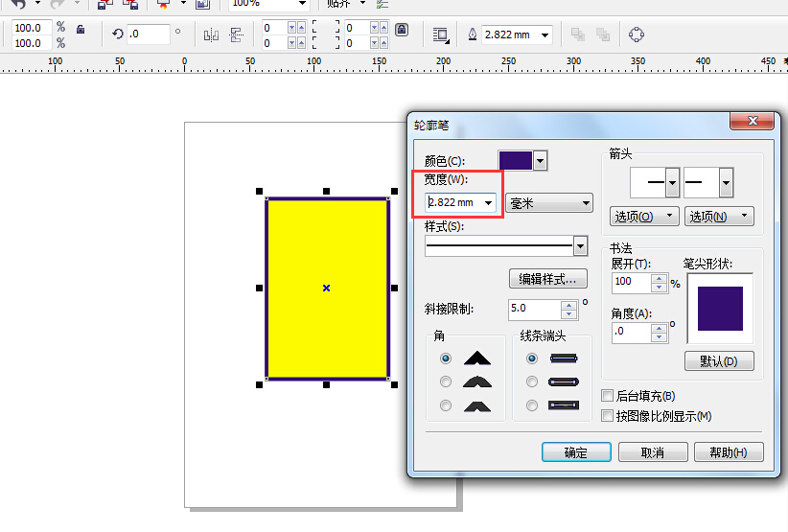Mirror the object vertically

(x=236, y=35)
